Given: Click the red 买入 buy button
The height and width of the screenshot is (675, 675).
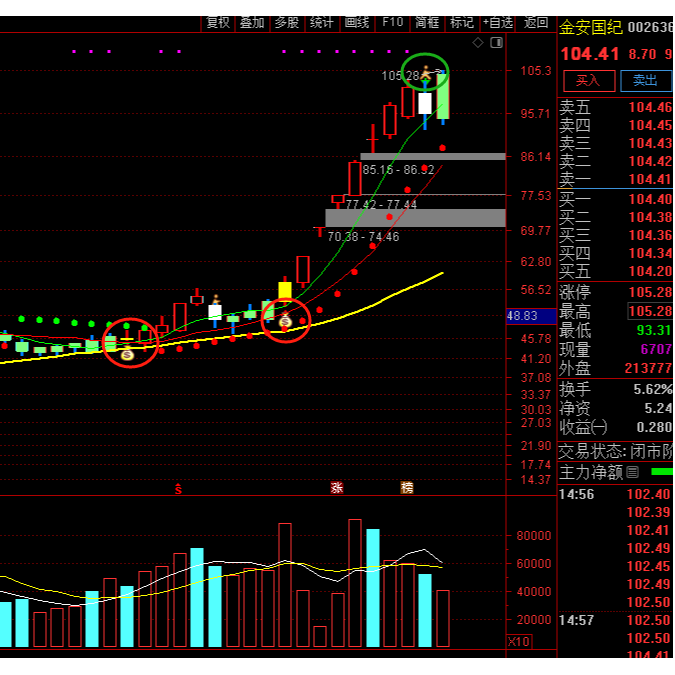Looking at the screenshot, I should [589, 81].
